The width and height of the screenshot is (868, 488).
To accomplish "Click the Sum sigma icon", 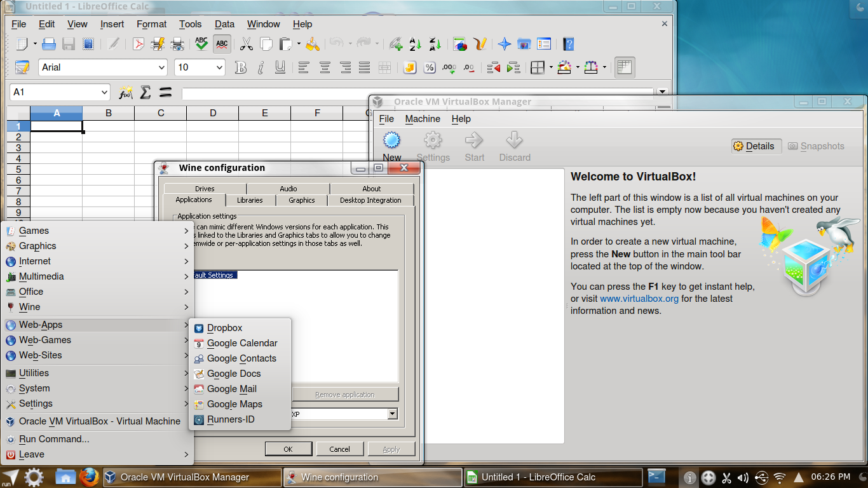I will point(146,92).
